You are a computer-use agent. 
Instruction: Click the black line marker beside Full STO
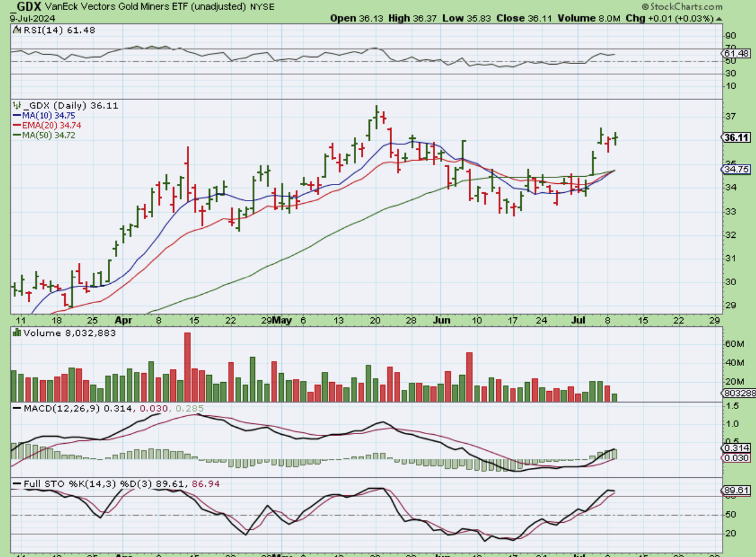pos(16,483)
